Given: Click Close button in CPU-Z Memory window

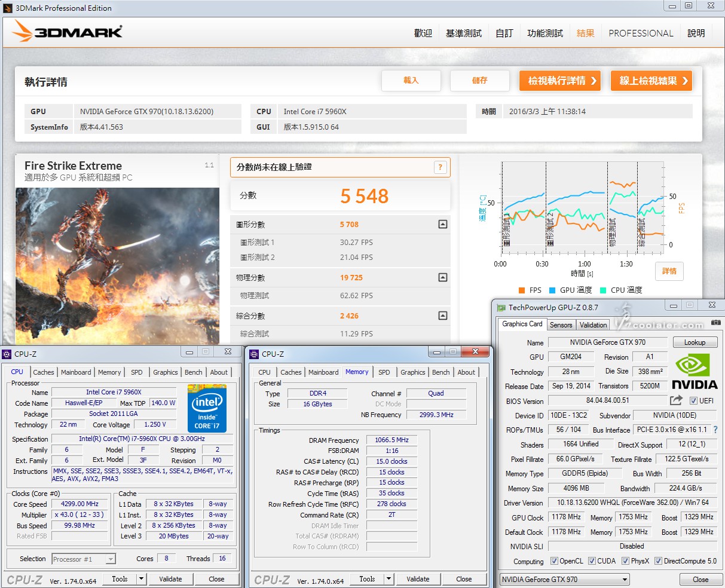Looking at the screenshot, I should click(x=464, y=579).
